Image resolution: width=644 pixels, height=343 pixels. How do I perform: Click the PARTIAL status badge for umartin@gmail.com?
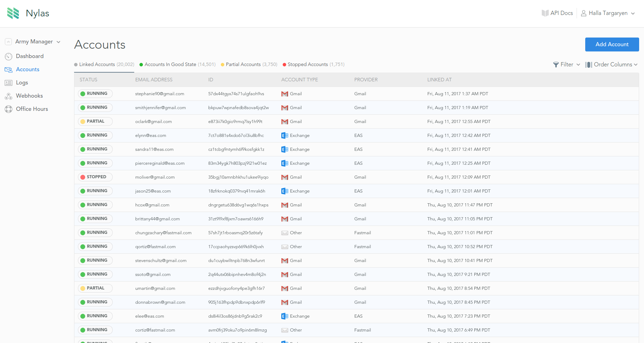pyautogui.click(x=95, y=288)
